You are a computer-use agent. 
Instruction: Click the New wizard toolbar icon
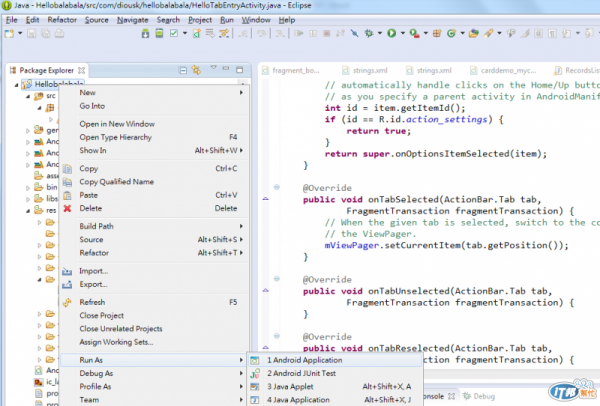click(x=9, y=34)
